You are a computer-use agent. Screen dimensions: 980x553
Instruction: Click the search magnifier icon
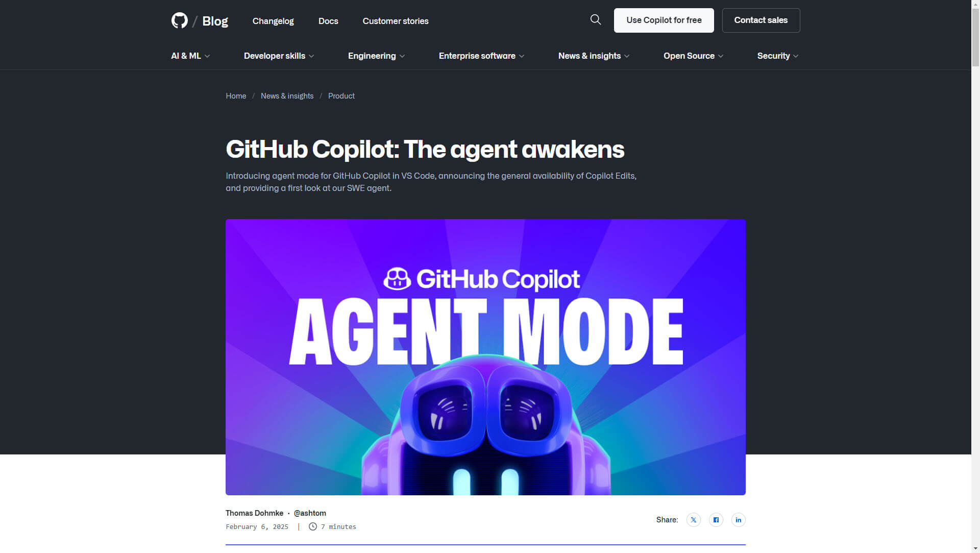tap(596, 20)
